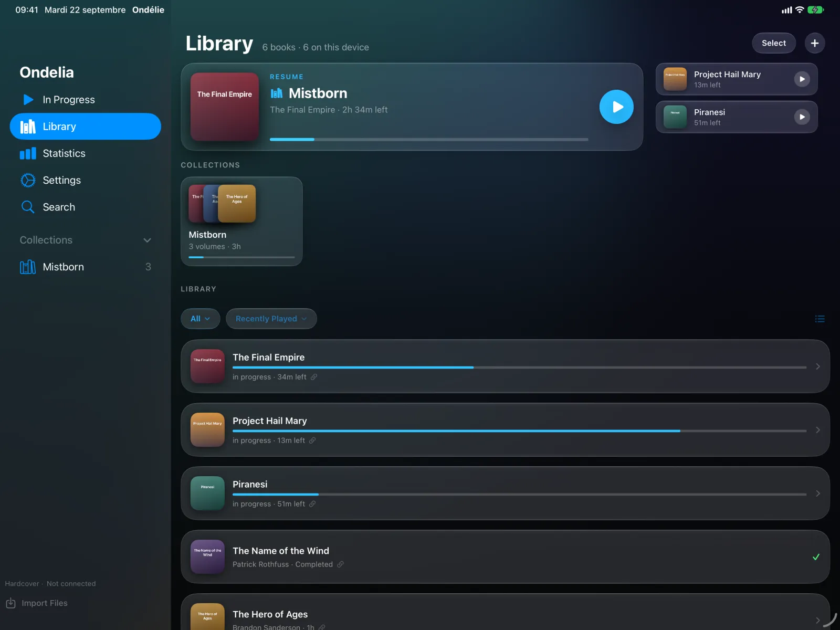Click the Import Files link

pos(45,603)
